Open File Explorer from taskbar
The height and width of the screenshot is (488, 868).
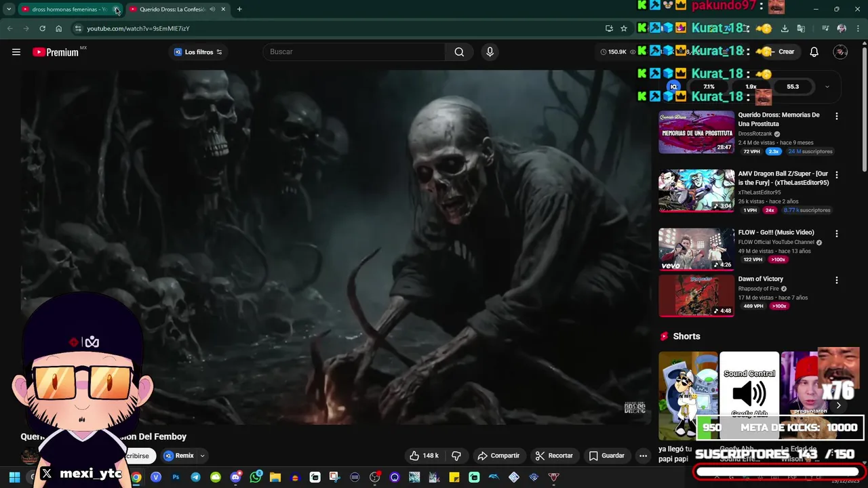pyautogui.click(x=275, y=477)
